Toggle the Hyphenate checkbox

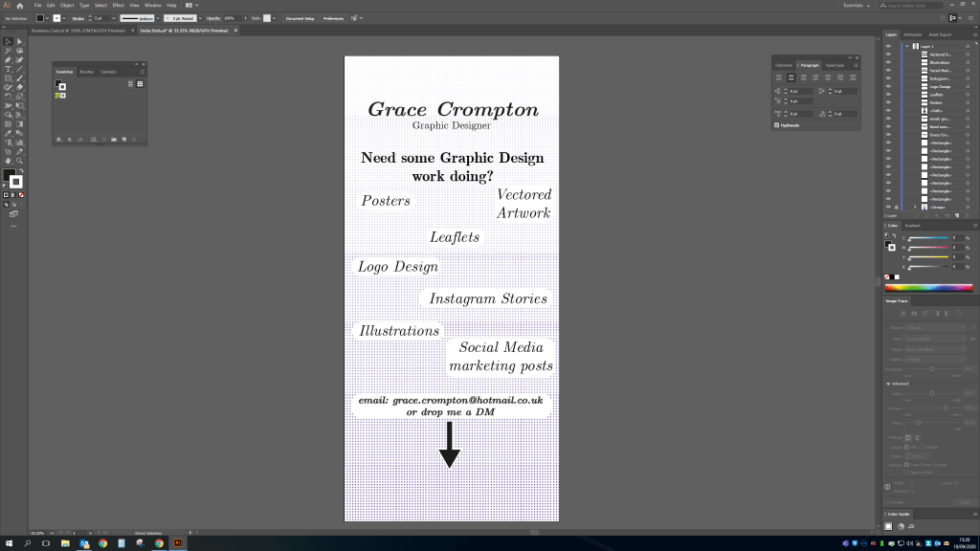coord(776,124)
